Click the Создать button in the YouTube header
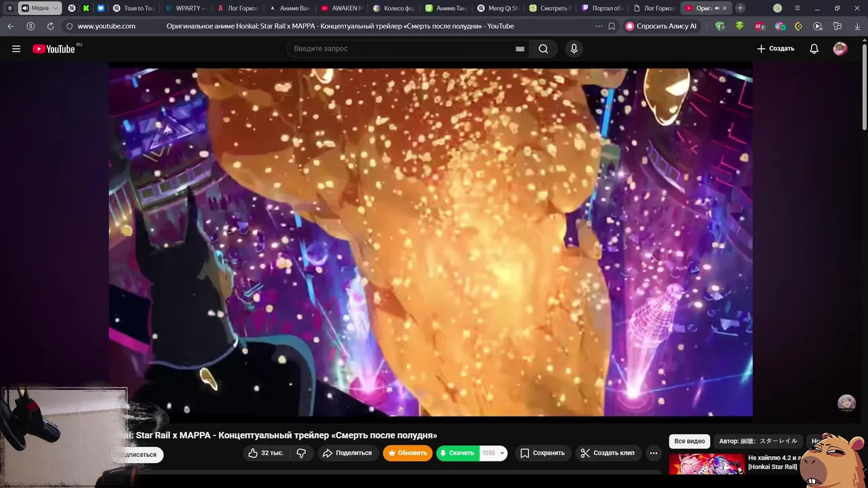The image size is (868, 488). coord(776,49)
